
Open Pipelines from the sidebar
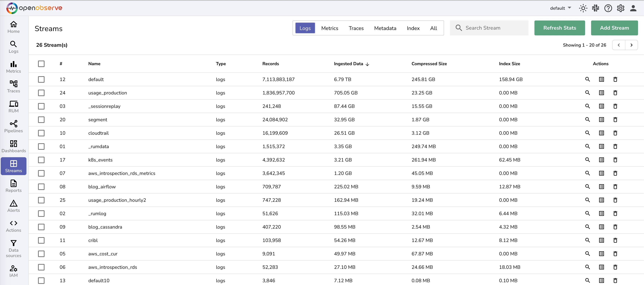(13, 126)
